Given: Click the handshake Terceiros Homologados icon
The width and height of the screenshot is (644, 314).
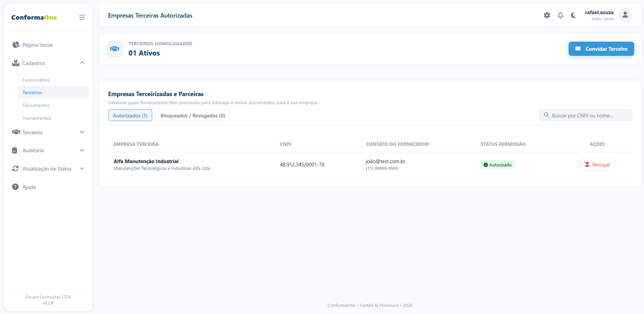Looking at the screenshot, I should [x=115, y=49].
